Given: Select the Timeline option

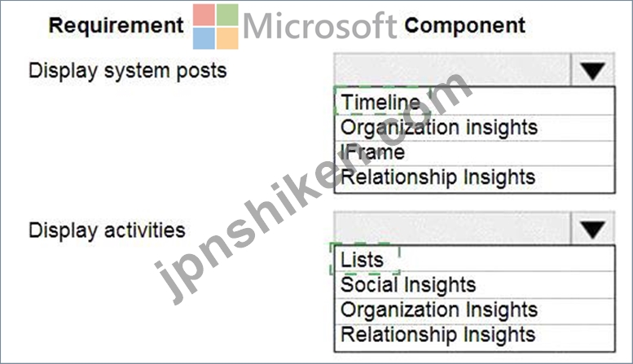Looking at the screenshot, I should point(475,102).
